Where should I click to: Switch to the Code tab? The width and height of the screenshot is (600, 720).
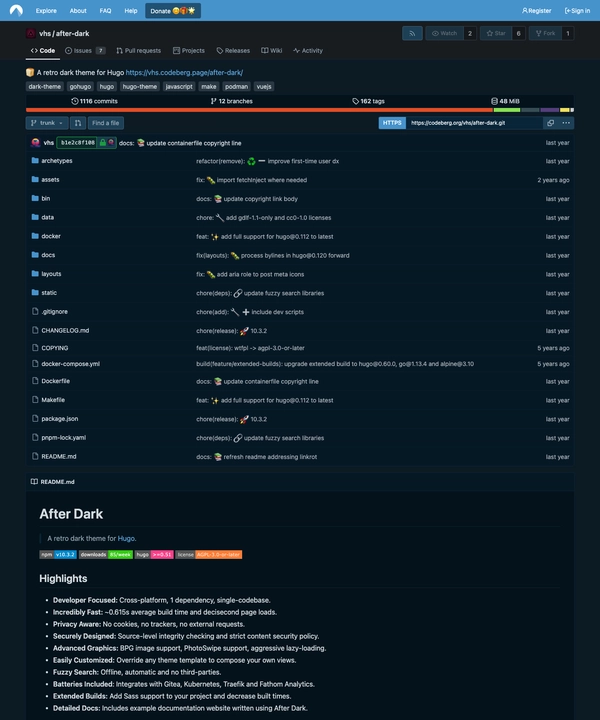point(43,51)
